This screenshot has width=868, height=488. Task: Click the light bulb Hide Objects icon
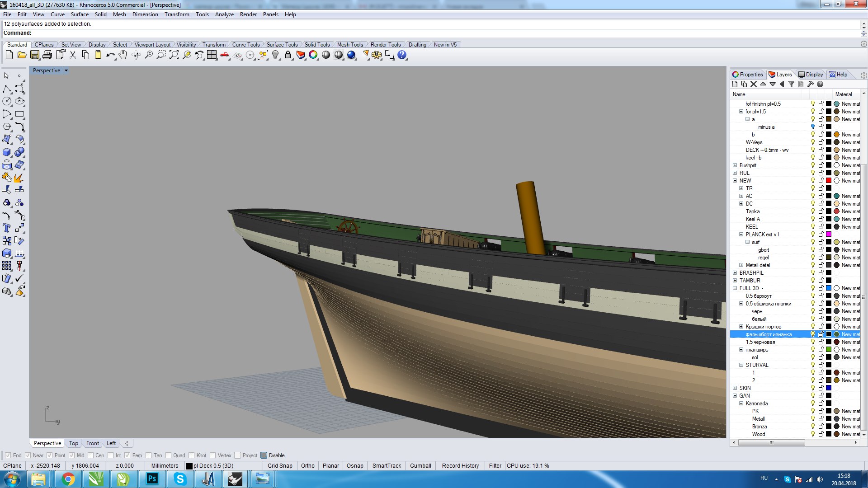pyautogui.click(x=275, y=55)
